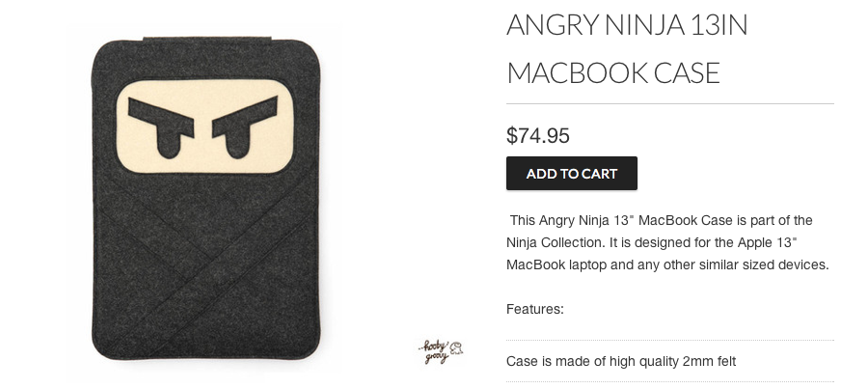Click the $74.95 price
The image size is (868, 389).
[x=537, y=136]
